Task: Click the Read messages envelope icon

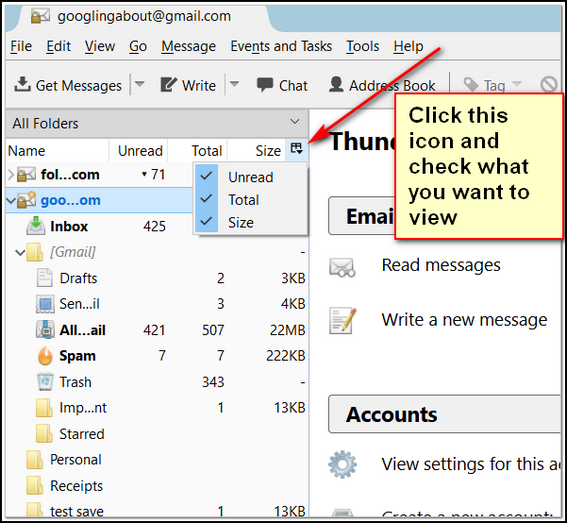Action: tap(342, 267)
